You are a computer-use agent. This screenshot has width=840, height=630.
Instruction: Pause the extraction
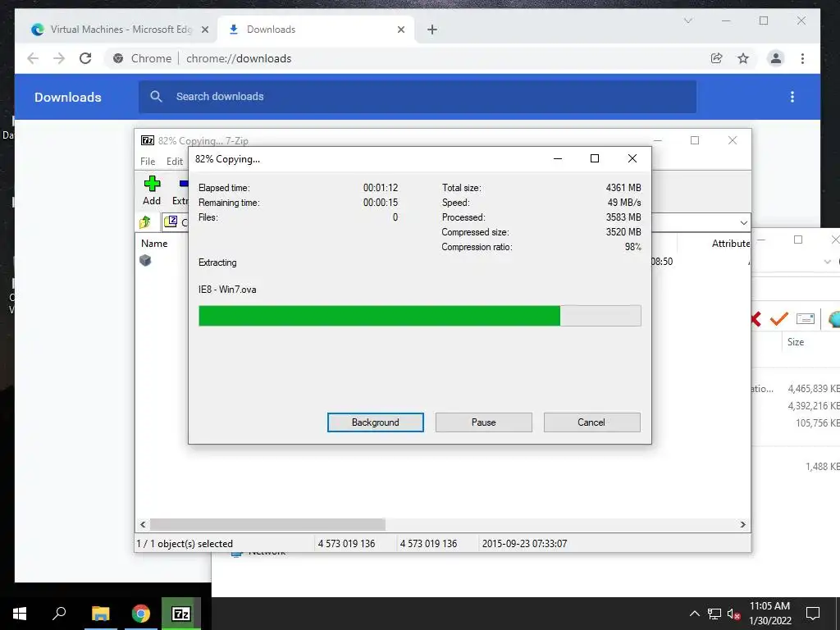(483, 422)
